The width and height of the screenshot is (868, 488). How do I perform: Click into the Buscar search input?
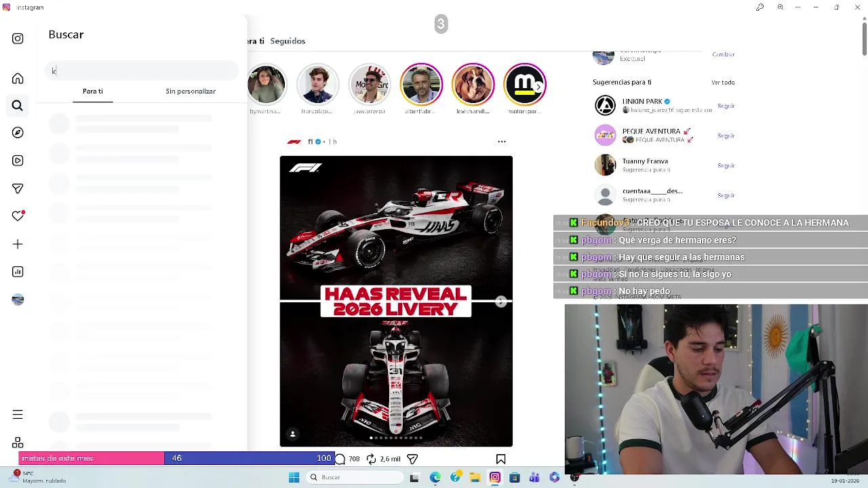(x=142, y=70)
